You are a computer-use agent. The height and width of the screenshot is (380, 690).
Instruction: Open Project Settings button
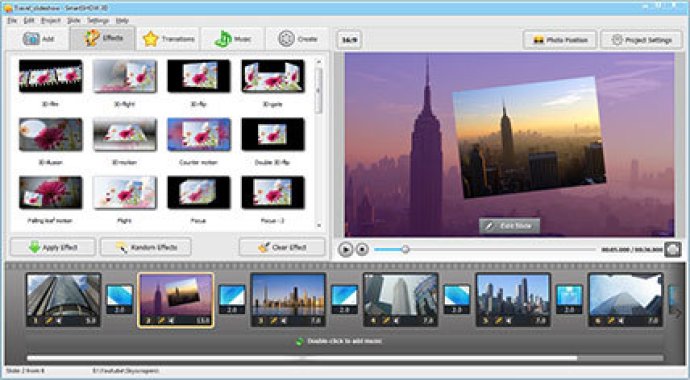[x=642, y=40]
